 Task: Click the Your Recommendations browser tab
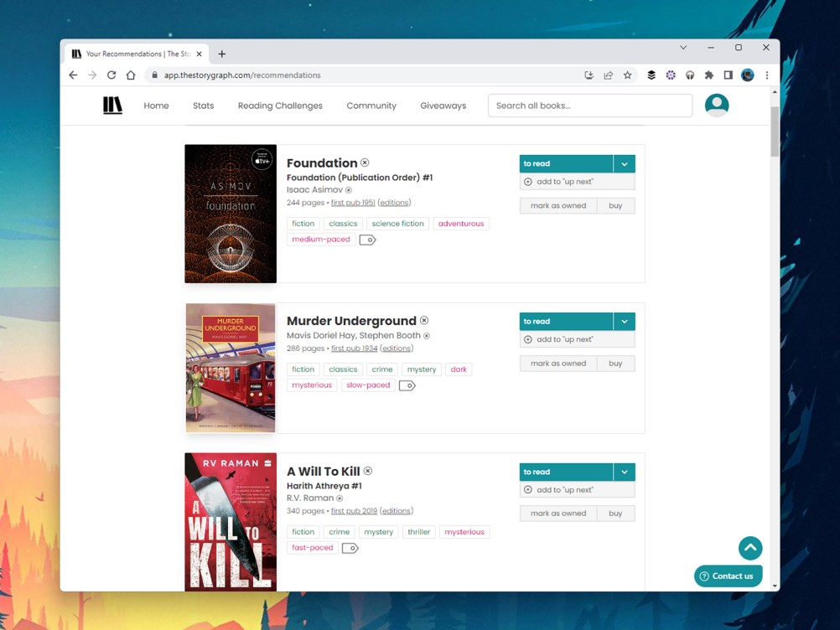(x=134, y=52)
